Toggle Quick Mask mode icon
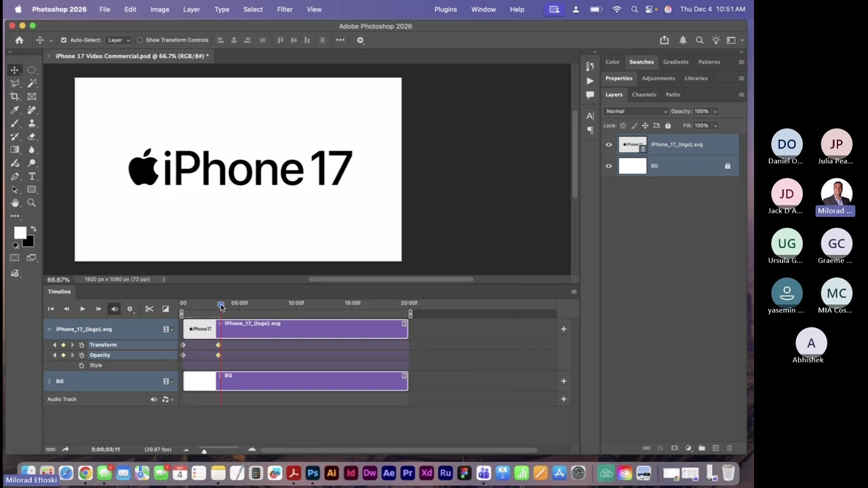Viewport: 868px width, 488px height. pyautogui.click(x=14, y=258)
